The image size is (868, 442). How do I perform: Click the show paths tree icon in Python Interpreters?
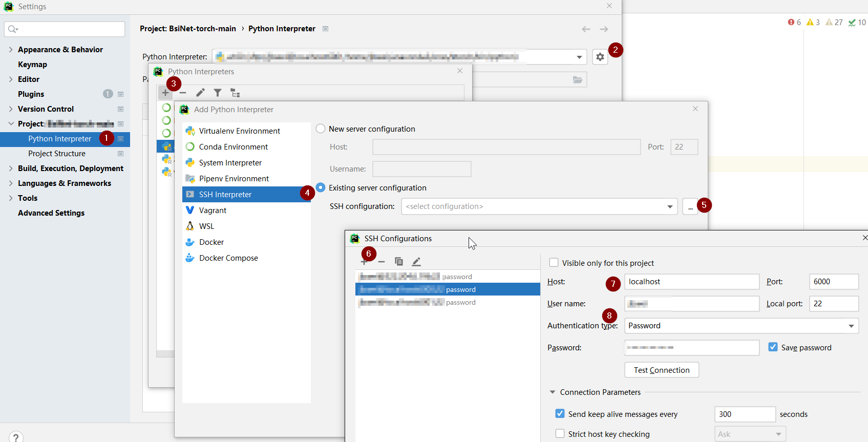point(235,93)
